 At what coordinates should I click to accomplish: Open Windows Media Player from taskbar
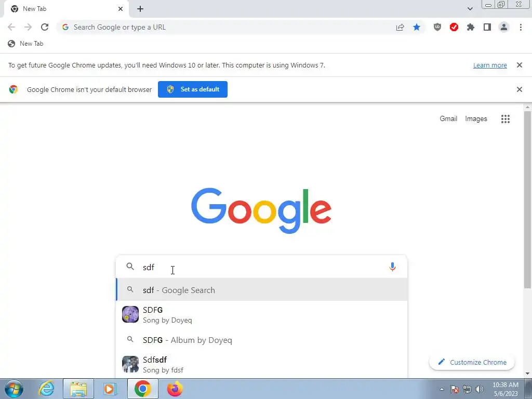click(x=110, y=389)
